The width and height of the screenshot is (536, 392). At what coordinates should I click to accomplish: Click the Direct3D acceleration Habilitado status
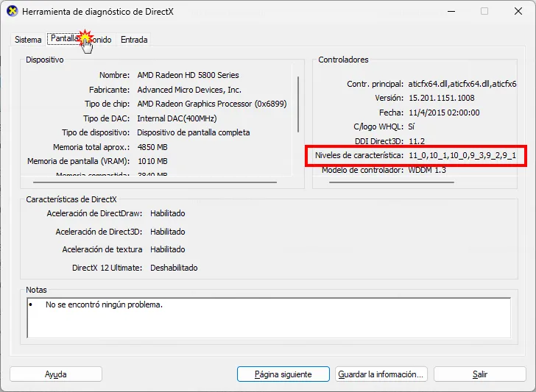pyautogui.click(x=168, y=232)
